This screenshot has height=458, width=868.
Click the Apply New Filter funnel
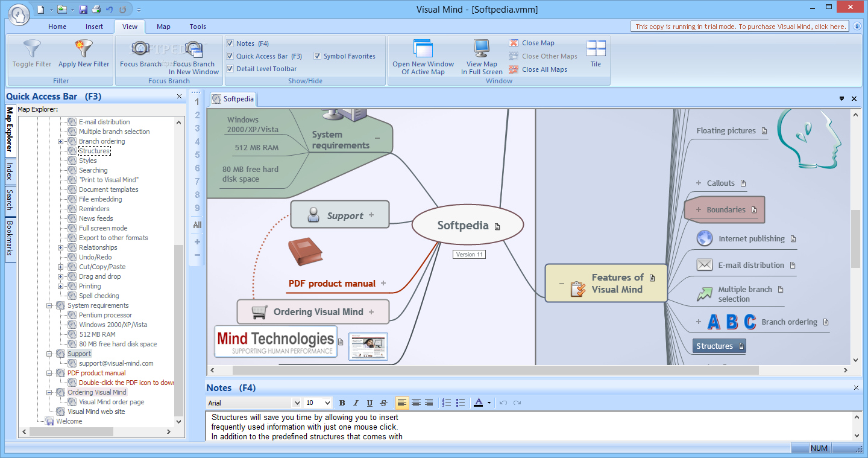pyautogui.click(x=84, y=54)
